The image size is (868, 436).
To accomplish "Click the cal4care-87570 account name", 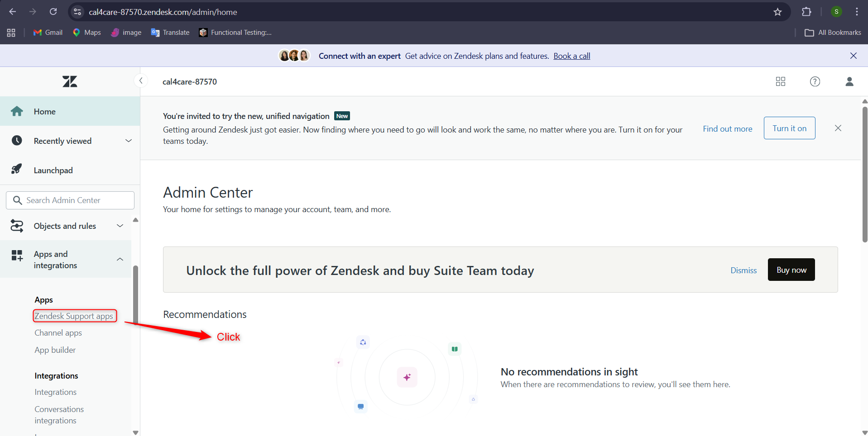I will pos(190,81).
